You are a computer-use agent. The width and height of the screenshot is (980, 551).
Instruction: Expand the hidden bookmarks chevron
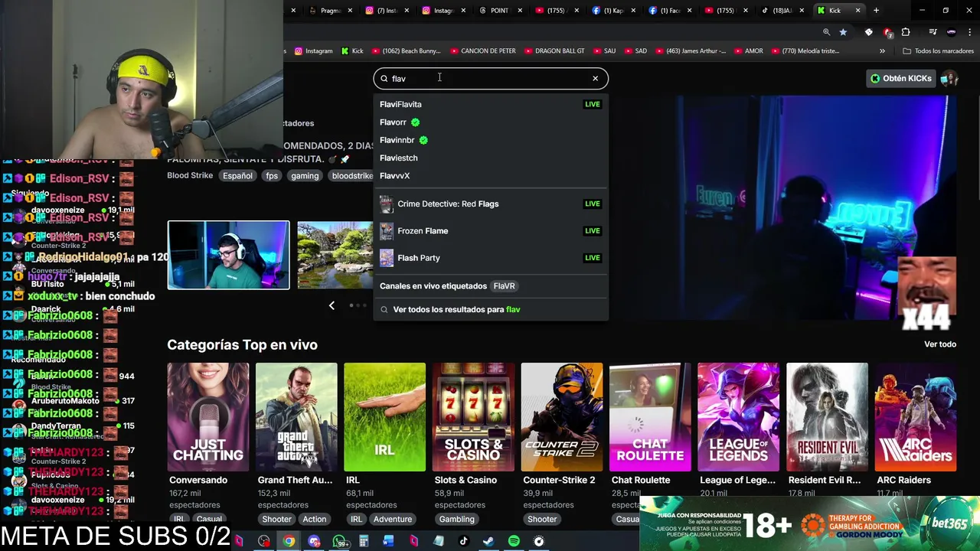[x=882, y=51]
